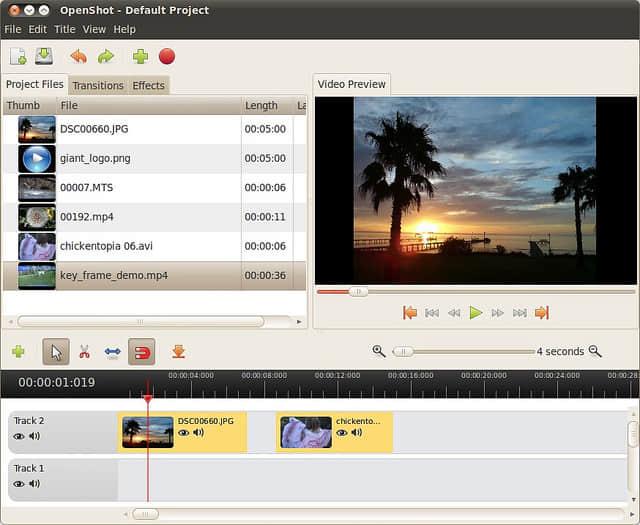Click the undo arrow in toolbar
The width and height of the screenshot is (640, 525).
coord(78,56)
